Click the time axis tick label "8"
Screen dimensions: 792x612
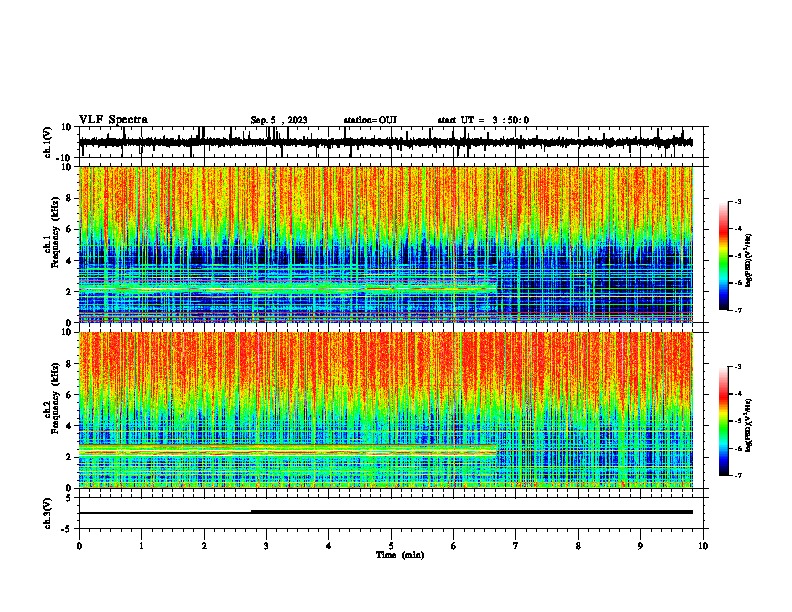pos(578,546)
